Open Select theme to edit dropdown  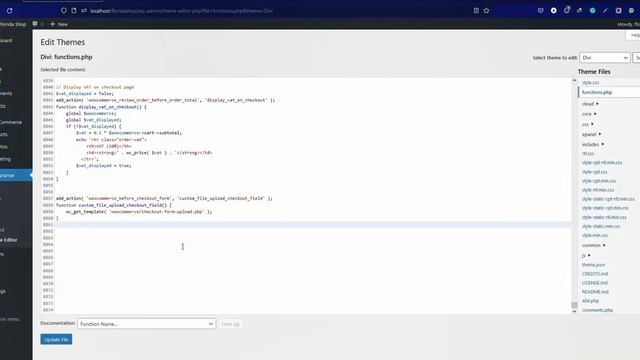click(605, 58)
